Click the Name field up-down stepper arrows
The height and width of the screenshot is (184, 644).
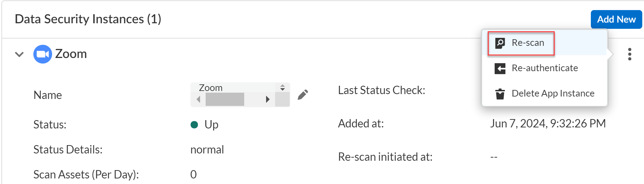point(282,88)
